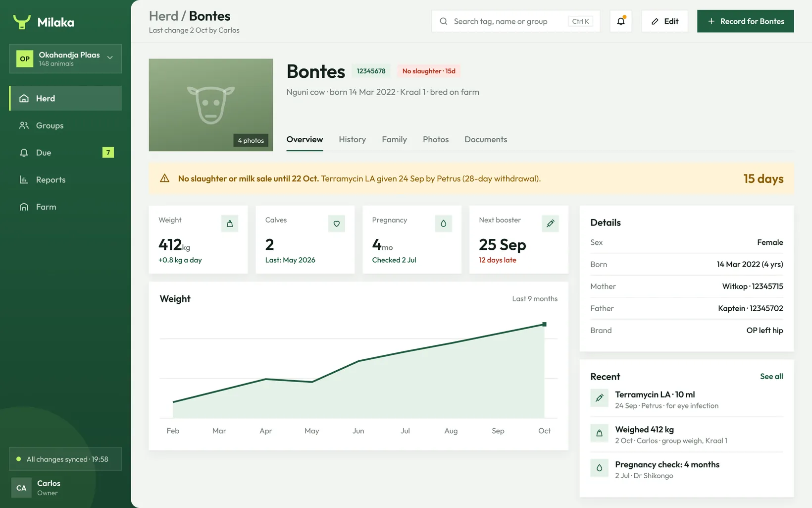Click the Pregnancy card drop icon

(443, 224)
